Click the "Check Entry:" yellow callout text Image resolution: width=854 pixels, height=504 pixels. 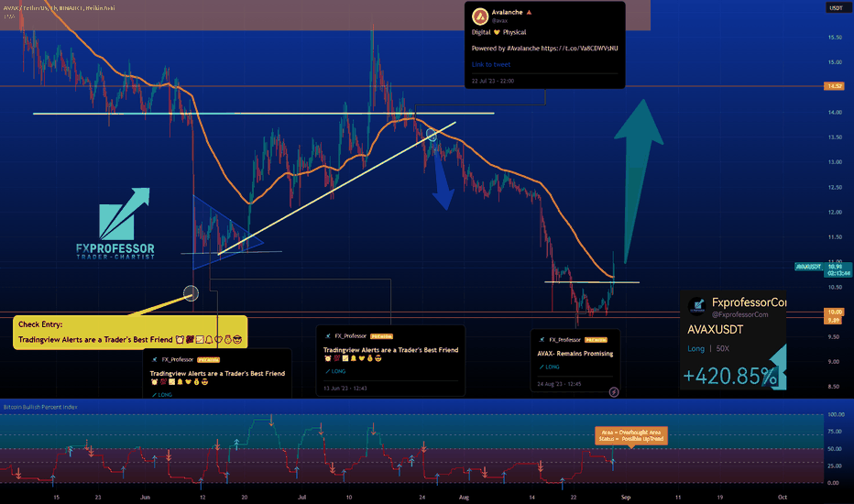[40, 324]
